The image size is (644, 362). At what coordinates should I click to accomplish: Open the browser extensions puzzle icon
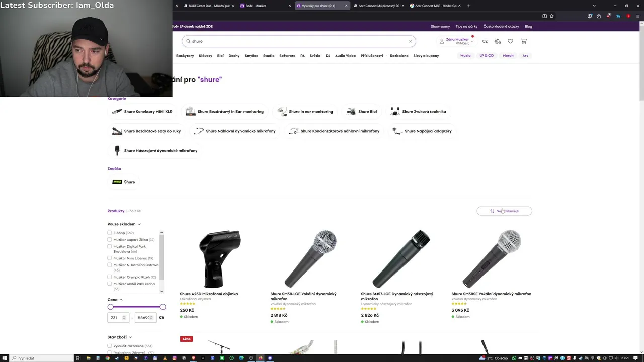(599, 16)
